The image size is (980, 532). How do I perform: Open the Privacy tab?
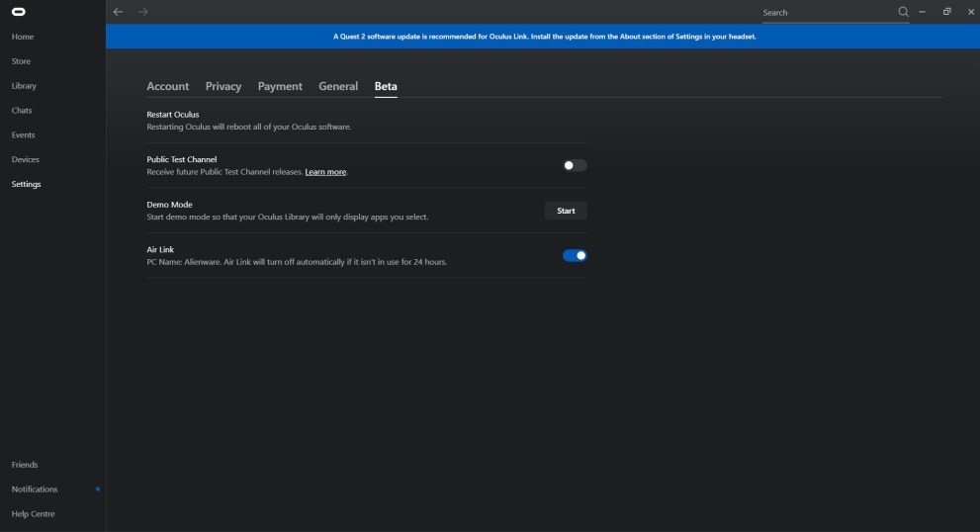click(x=223, y=86)
